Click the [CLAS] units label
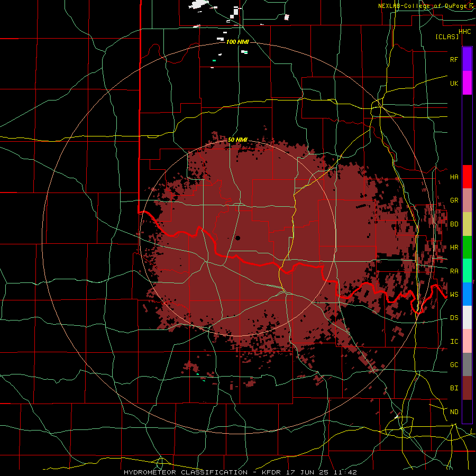 click(x=447, y=36)
